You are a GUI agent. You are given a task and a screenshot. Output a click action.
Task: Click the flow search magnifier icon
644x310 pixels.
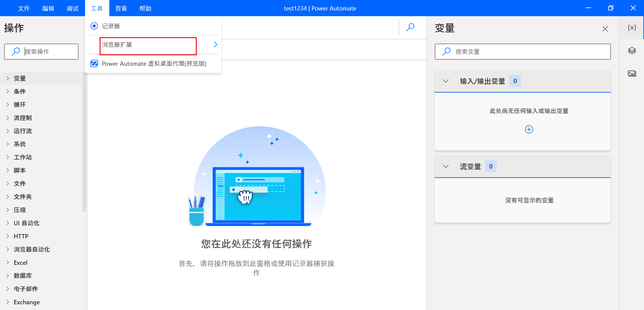point(410,27)
